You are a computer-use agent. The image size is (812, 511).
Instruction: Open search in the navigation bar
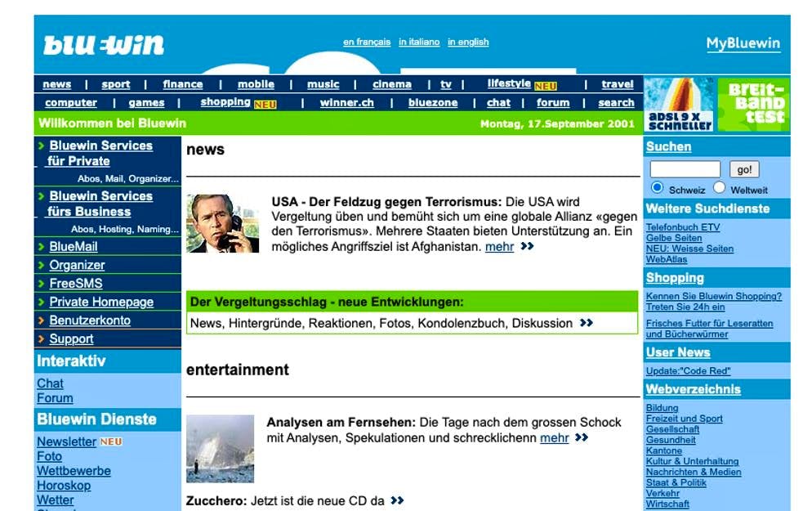coord(616,103)
